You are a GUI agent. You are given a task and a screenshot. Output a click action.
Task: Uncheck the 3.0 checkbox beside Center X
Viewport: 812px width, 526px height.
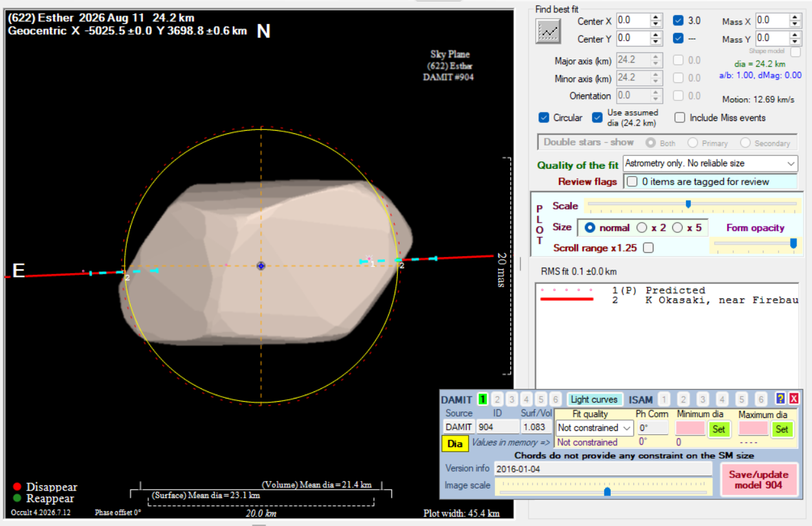tap(678, 20)
